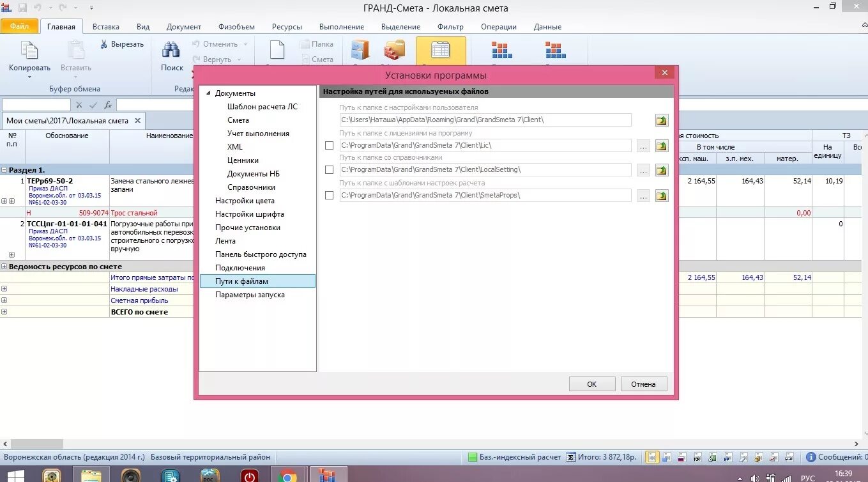Open folder for user settings path
The image size is (868, 482).
pos(662,120)
